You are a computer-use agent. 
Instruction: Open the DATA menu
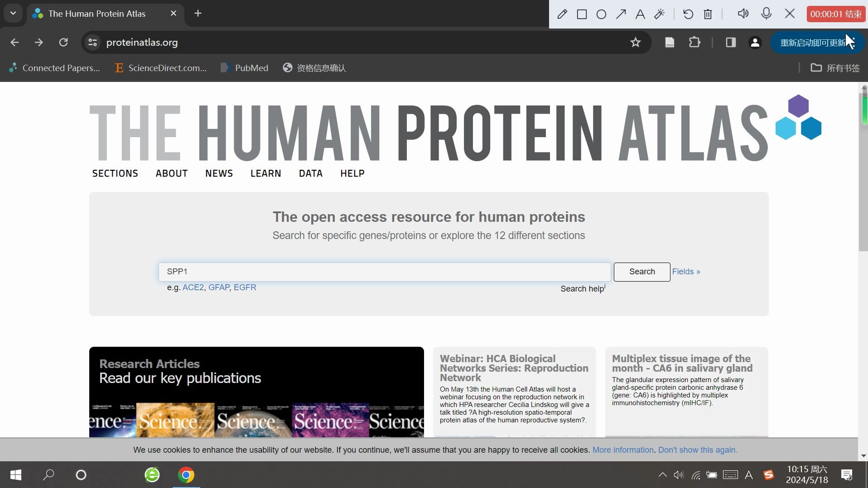(x=311, y=173)
